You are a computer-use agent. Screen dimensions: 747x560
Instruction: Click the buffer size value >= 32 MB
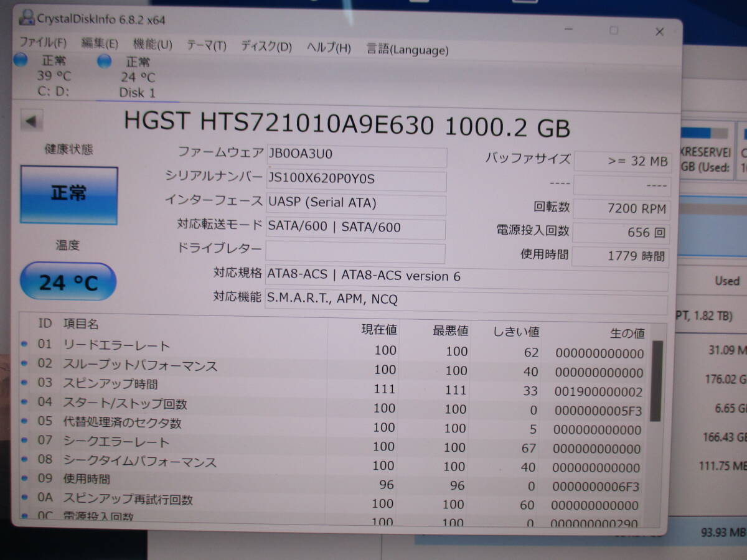click(622, 161)
